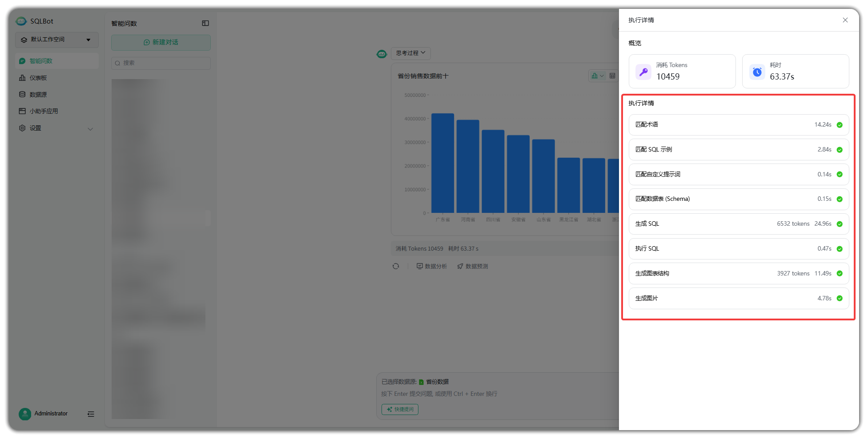Select 小助手应用 in the sidebar
The height and width of the screenshot is (439, 868).
pos(44,111)
